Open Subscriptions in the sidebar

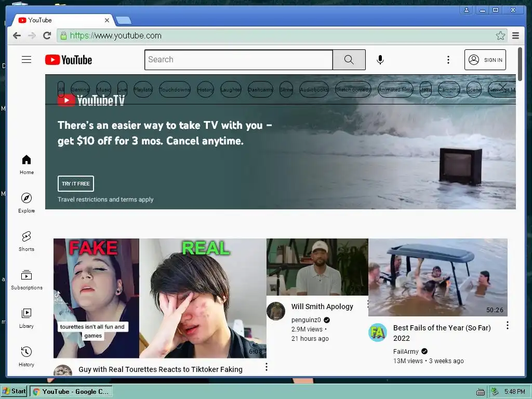click(26, 280)
